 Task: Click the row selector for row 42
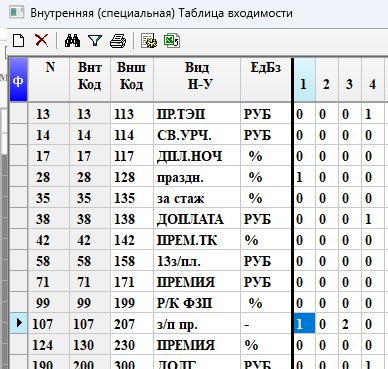[18, 240]
